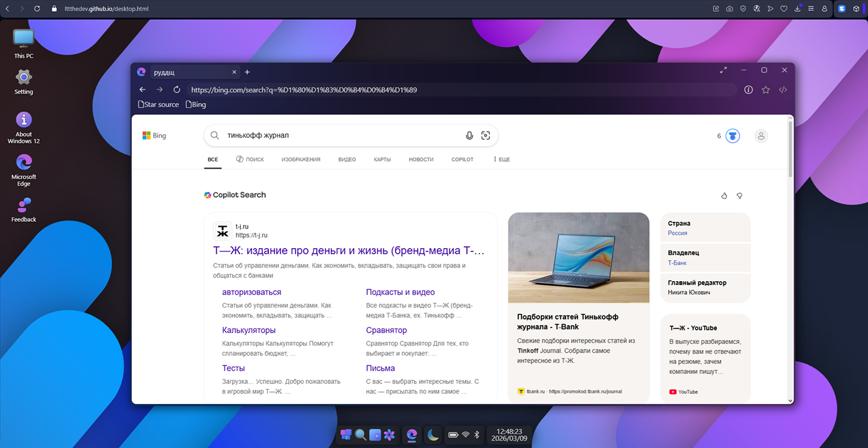This screenshot has height=448, width=868.
Task: Open the "авторизоваться" sitelink
Action: 252,292
